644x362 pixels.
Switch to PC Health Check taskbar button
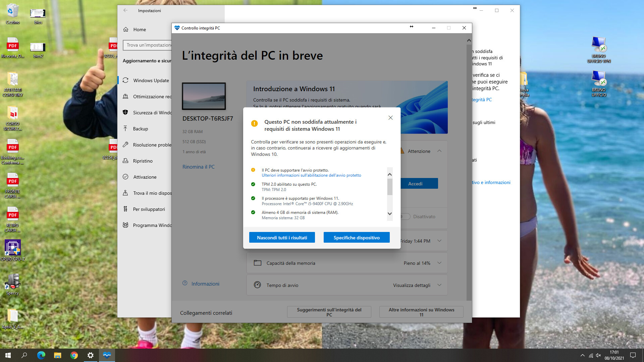107,355
